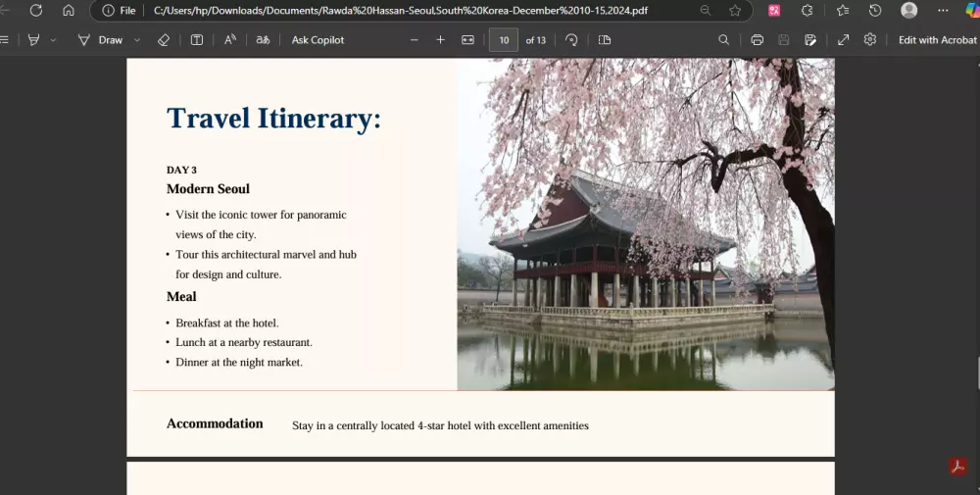Open the pink translate extension icon
This screenshot has width=980, height=495.
tap(774, 11)
